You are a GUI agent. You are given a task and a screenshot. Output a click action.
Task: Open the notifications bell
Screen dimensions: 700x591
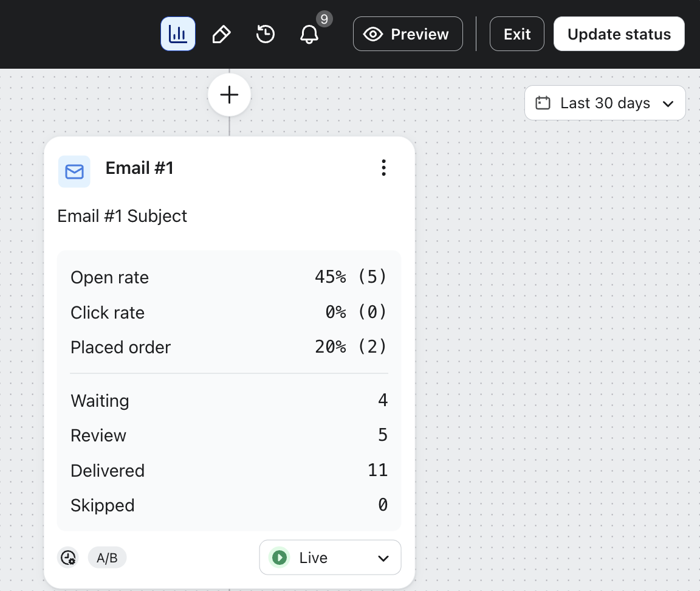(309, 34)
